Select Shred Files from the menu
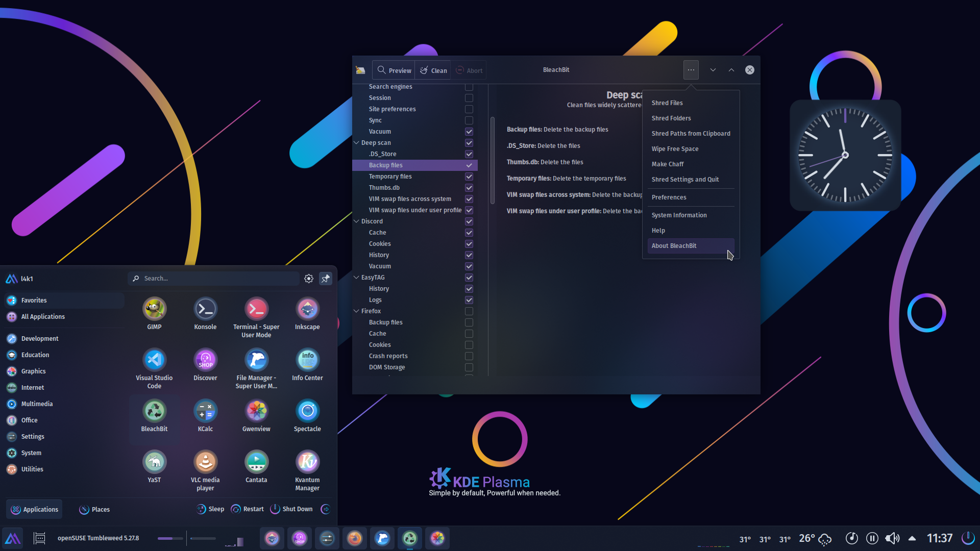This screenshot has width=980, height=551. (x=691, y=103)
